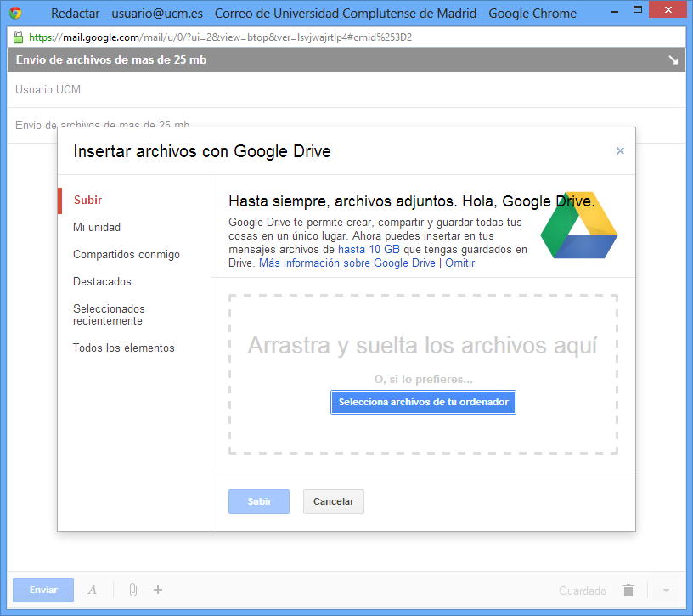
Task: Click the 'Insertar archivos con Google Drive' title
Action: click(x=202, y=151)
